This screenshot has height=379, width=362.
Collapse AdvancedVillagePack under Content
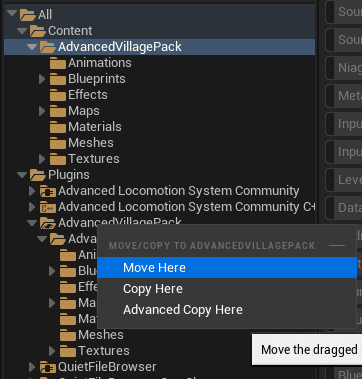pos(32,47)
